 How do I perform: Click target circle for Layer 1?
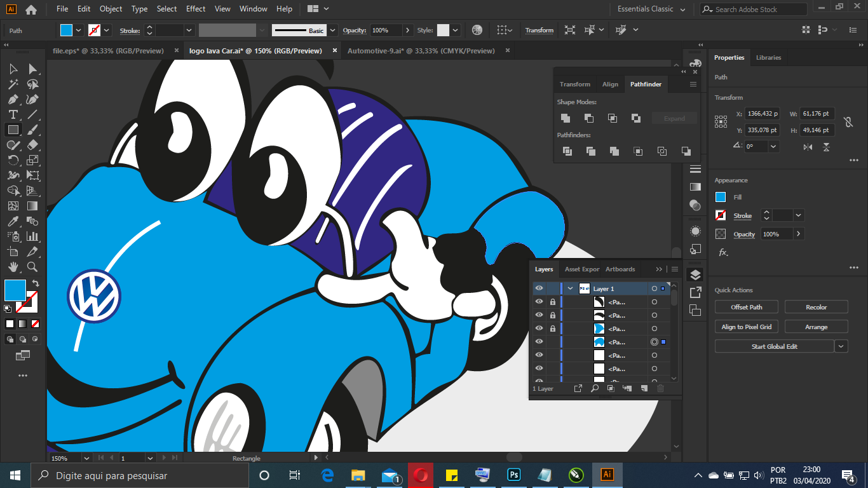(x=654, y=288)
